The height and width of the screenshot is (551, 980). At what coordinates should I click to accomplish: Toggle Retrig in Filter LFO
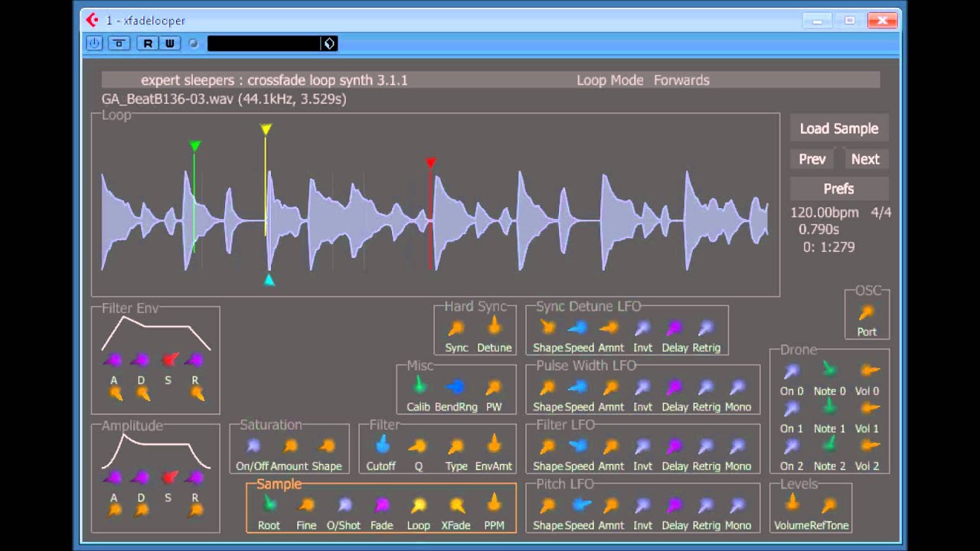[x=706, y=445]
